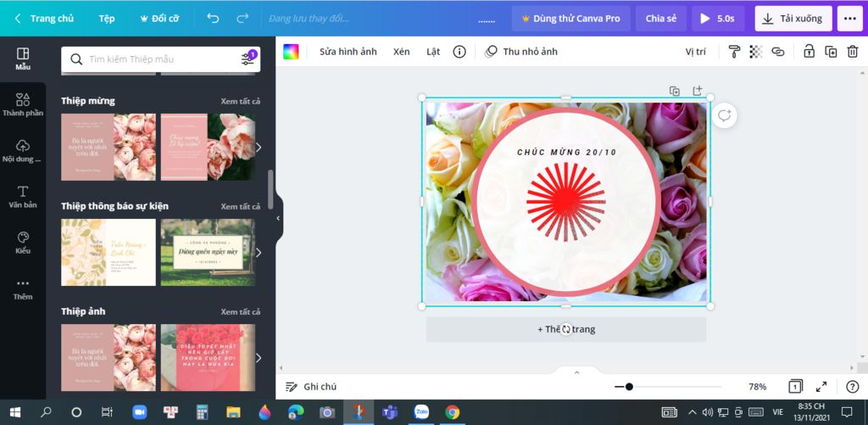The width and height of the screenshot is (868, 425).
Task: Click the Ghi chú notes button
Action: click(x=311, y=387)
